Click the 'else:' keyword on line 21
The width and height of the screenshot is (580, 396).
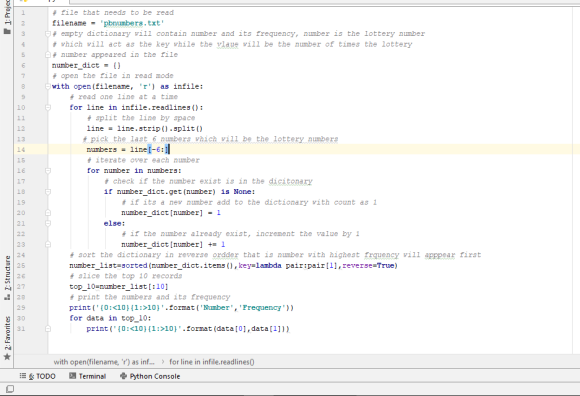(x=115, y=223)
